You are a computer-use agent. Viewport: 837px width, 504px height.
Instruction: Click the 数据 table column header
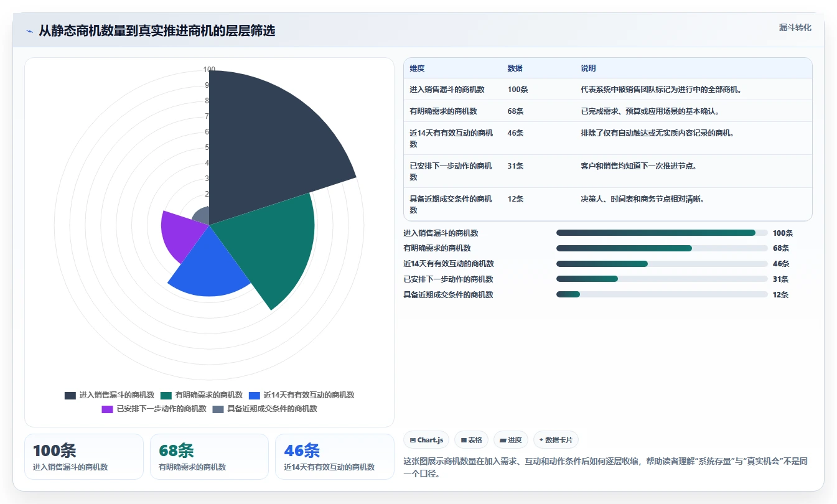pyautogui.click(x=515, y=68)
